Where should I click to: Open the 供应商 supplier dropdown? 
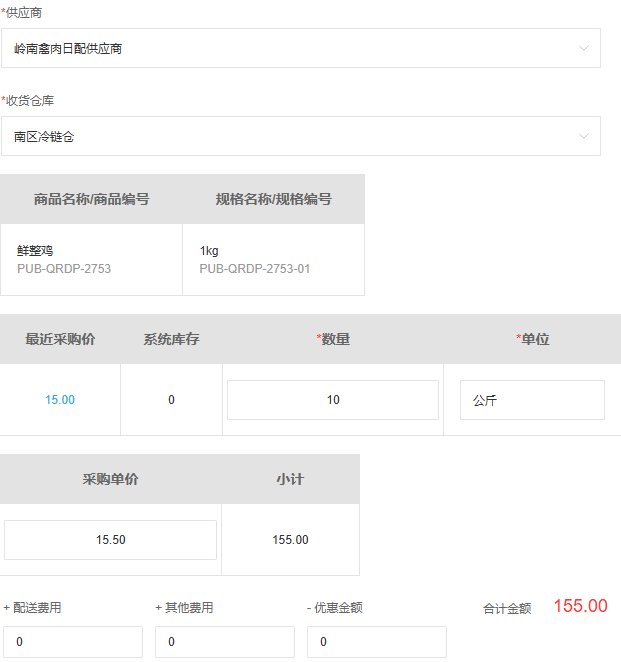[301, 48]
